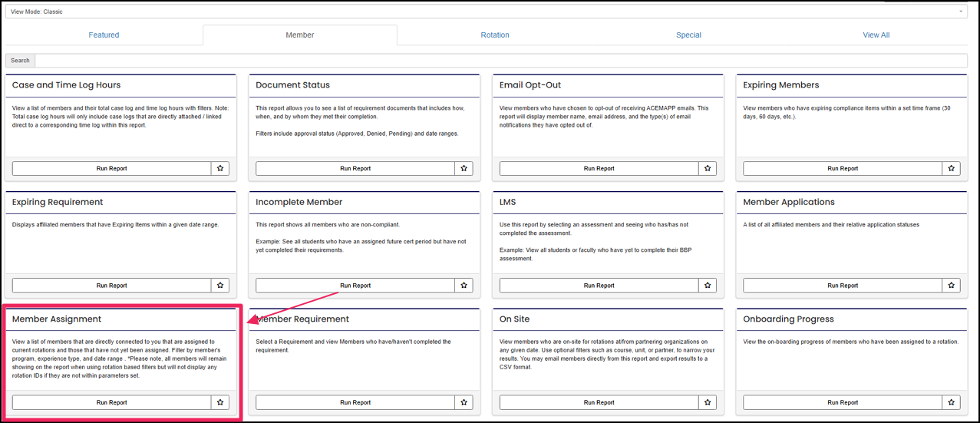Run the Case and Time Log Hours report
This screenshot has height=423, width=980.
coord(112,168)
